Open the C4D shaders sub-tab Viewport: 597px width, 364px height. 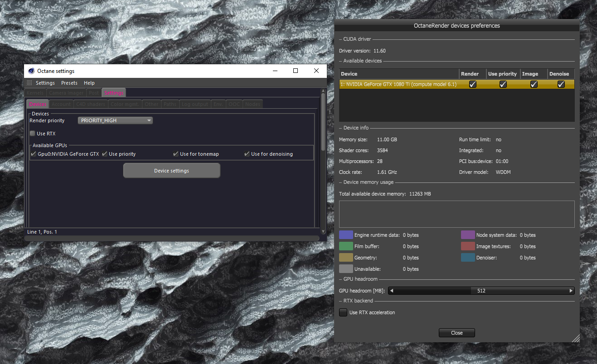(91, 104)
